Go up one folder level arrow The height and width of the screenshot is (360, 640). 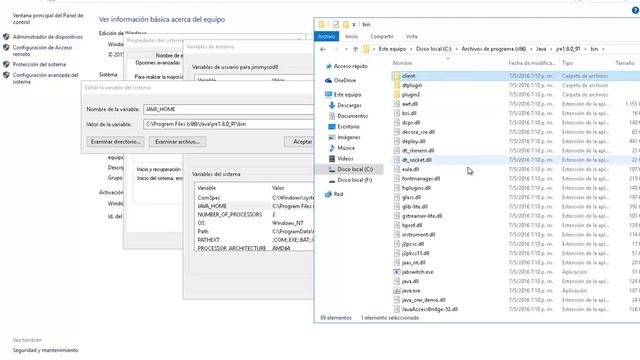(x=356, y=49)
